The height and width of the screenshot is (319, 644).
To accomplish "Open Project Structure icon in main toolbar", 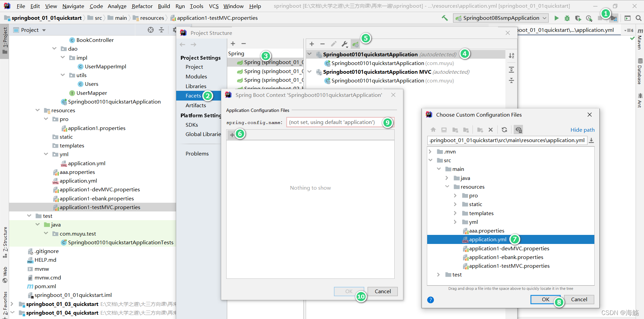I will pyautogui.click(x=614, y=18).
